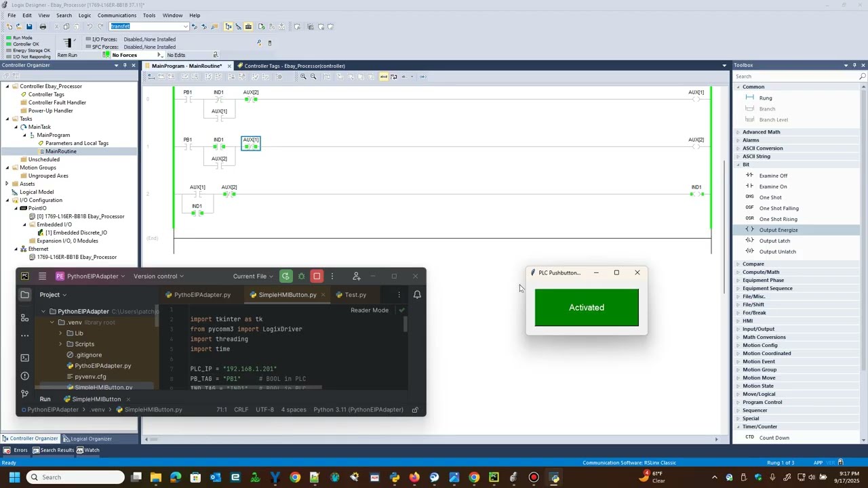Stop the running PyCharm script
The image size is (868, 488).
point(317,276)
